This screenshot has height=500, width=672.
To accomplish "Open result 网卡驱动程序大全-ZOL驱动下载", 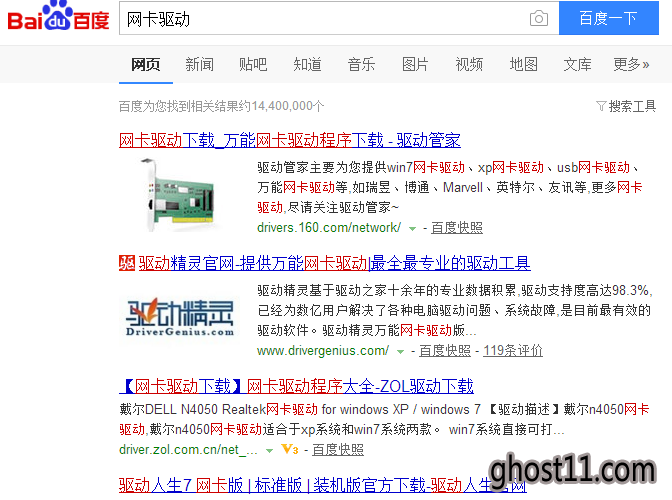I will click(x=297, y=386).
